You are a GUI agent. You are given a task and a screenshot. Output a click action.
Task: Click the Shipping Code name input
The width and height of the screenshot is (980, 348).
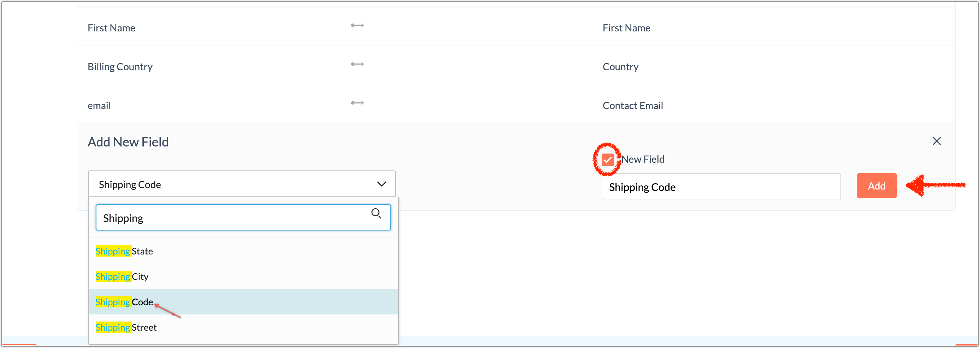721,187
